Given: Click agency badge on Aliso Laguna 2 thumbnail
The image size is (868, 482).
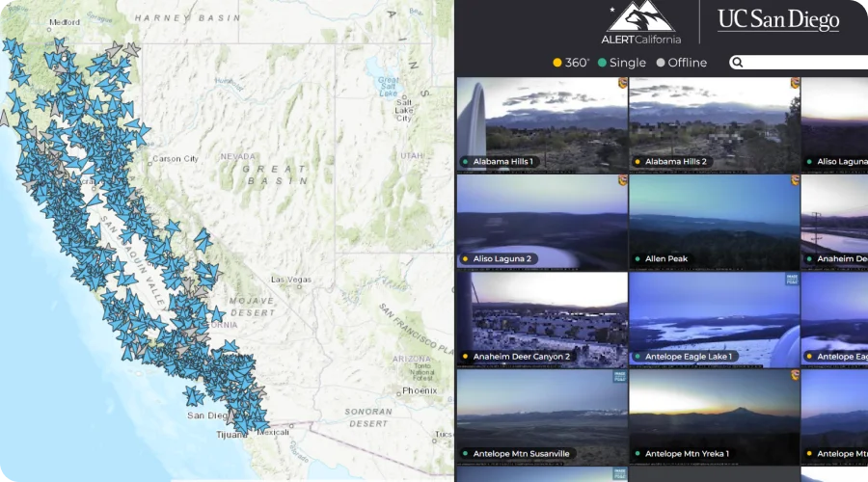Looking at the screenshot, I should [x=622, y=180].
